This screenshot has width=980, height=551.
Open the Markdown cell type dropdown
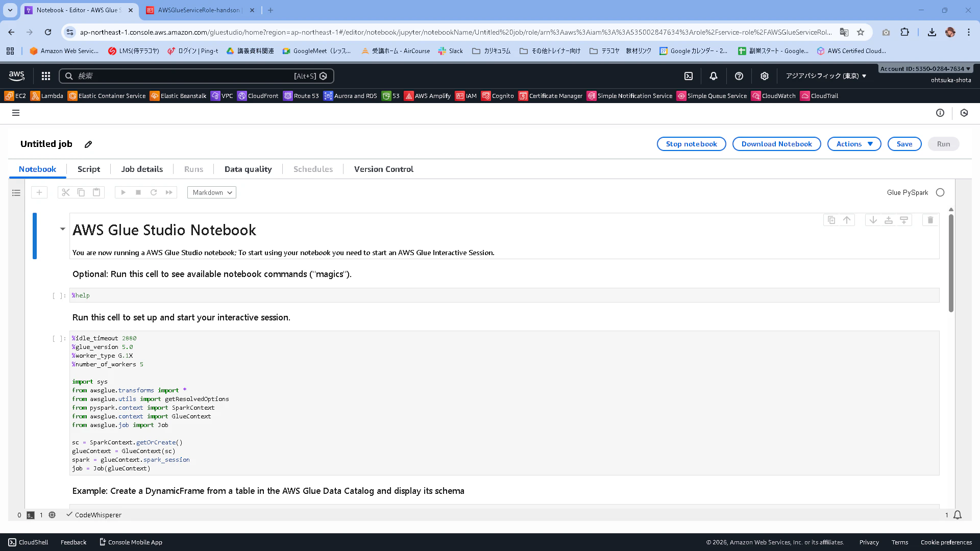tap(212, 192)
